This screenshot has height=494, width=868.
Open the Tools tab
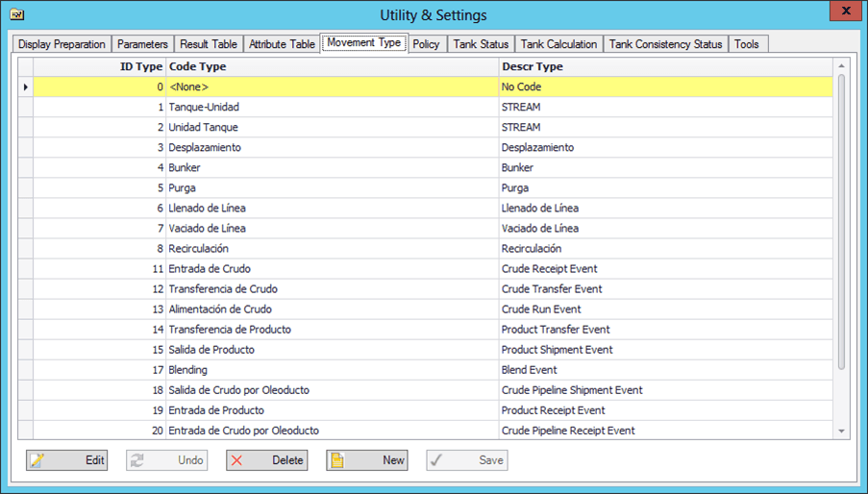pyautogui.click(x=746, y=44)
